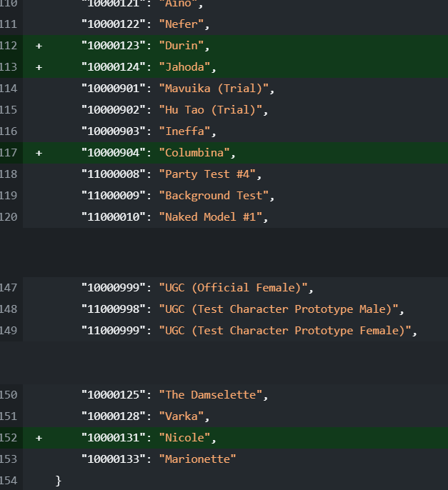Viewport: 448px width, 490px height.
Task: Click line number 111 in the gutter
Action: [x=9, y=24]
